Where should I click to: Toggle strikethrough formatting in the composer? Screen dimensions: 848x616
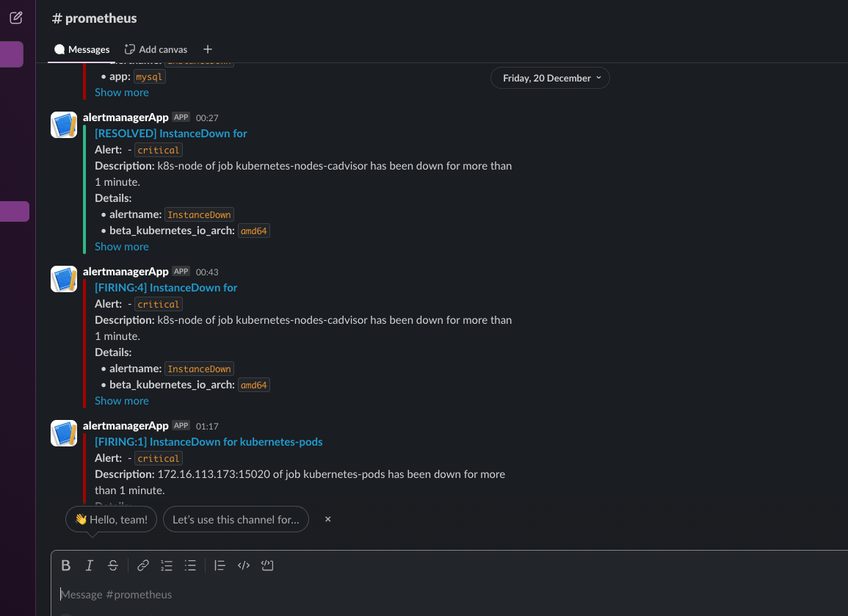113,565
